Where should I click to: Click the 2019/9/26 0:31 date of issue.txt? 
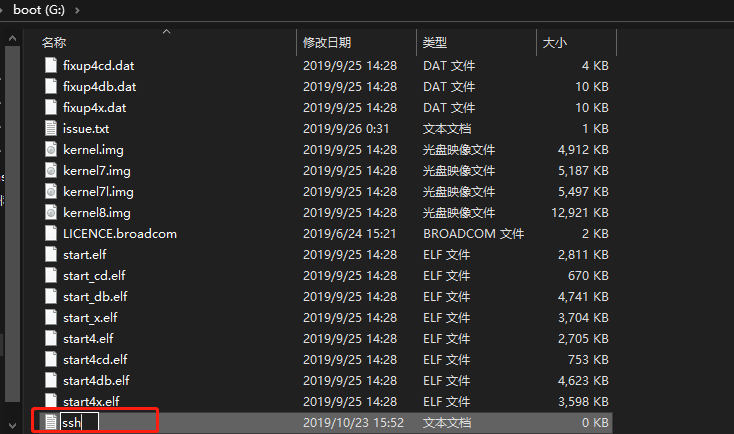346,129
